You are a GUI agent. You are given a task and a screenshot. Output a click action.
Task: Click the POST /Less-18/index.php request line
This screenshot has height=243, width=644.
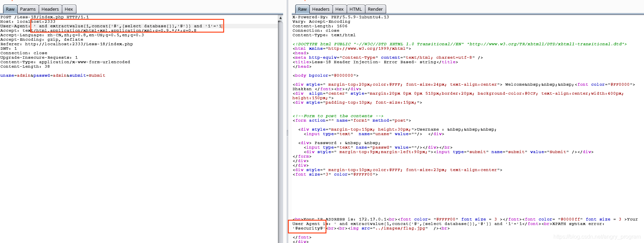point(45,17)
